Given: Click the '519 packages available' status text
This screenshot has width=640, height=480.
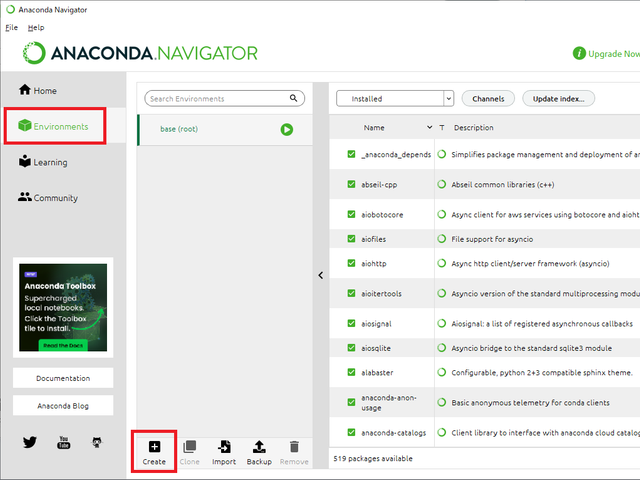Looking at the screenshot, I should (x=373, y=458).
